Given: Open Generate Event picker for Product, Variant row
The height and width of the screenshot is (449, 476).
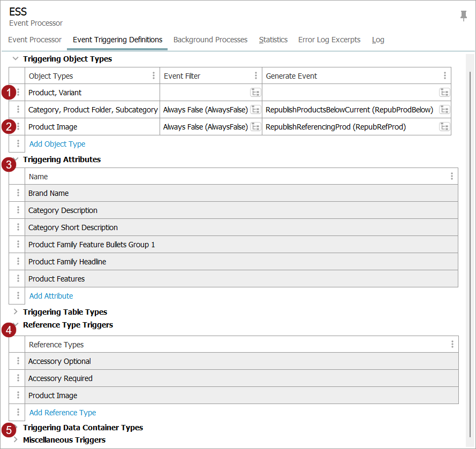Looking at the screenshot, I should [x=444, y=93].
